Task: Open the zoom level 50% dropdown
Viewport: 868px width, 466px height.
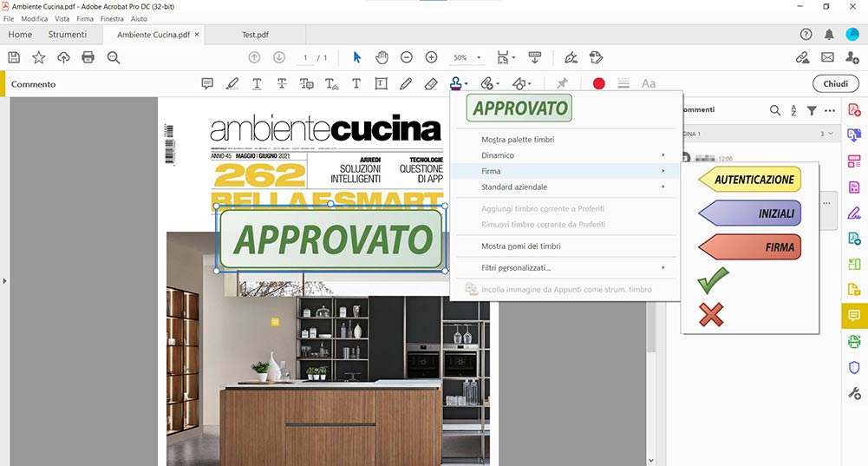Action: pos(468,57)
